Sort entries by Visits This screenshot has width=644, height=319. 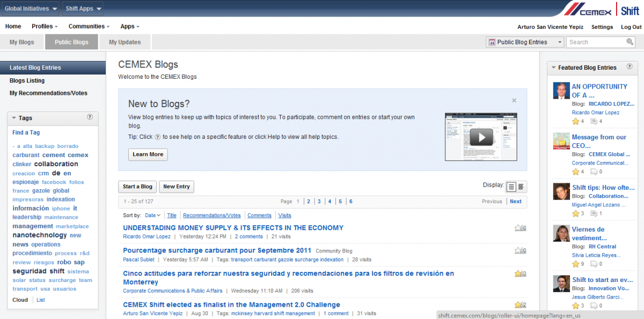[x=285, y=216]
